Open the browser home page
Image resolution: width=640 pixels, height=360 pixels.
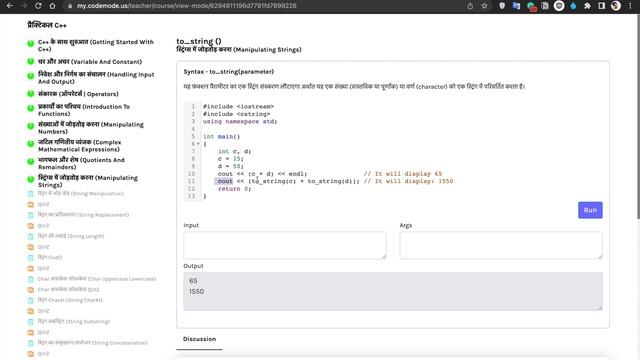point(52,6)
